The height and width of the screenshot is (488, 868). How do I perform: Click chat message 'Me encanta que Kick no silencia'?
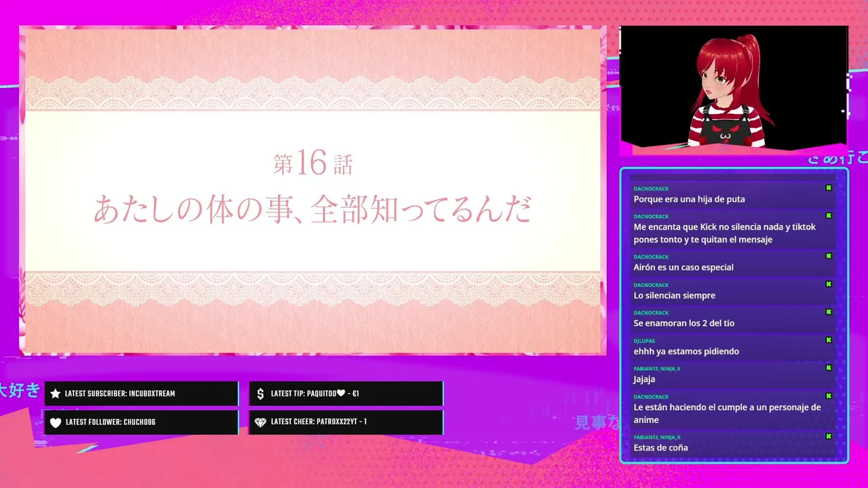(725, 233)
